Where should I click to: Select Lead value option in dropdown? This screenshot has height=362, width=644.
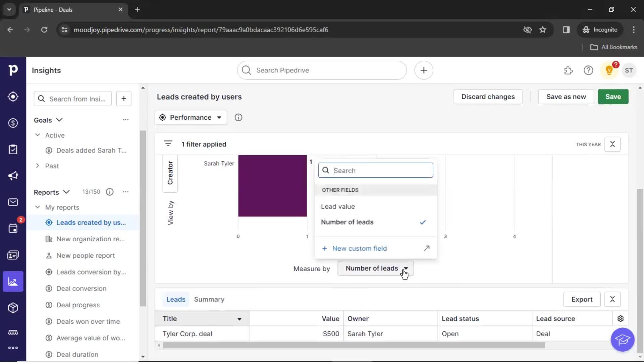(338, 206)
